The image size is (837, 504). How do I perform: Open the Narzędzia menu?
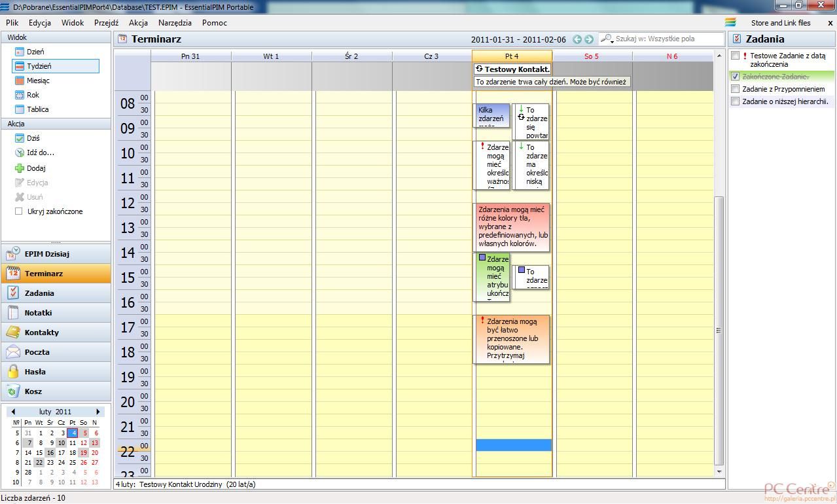175,22
